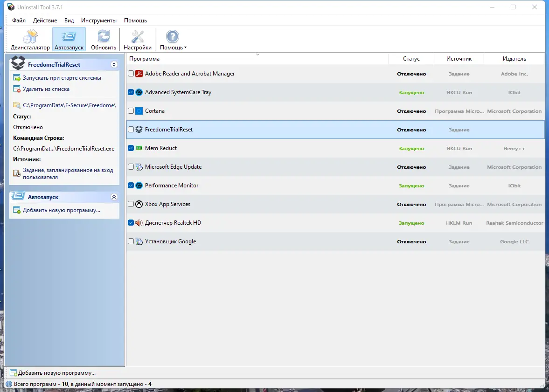The height and width of the screenshot is (392, 549).
Task: Tick the FreedomeTrialReset checkbox
Action: pyautogui.click(x=131, y=130)
